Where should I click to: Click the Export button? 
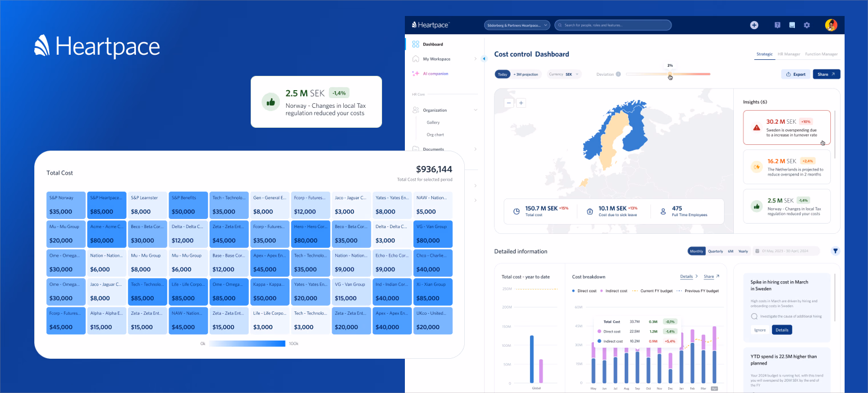[795, 74]
